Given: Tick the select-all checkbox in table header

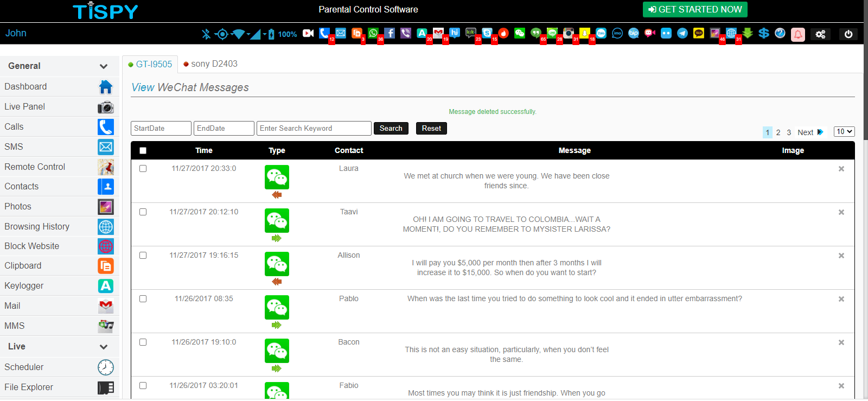Looking at the screenshot, I should [143, 151].
